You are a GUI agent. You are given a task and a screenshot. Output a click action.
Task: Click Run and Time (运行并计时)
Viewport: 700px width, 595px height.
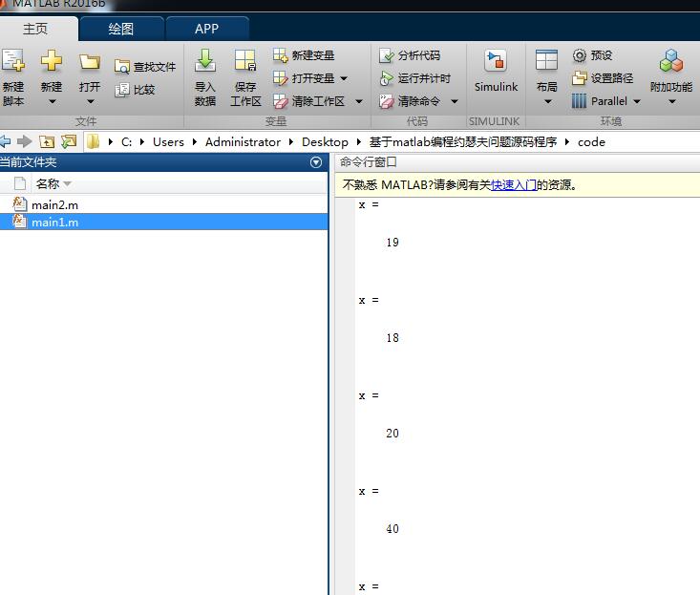[414, 78]
